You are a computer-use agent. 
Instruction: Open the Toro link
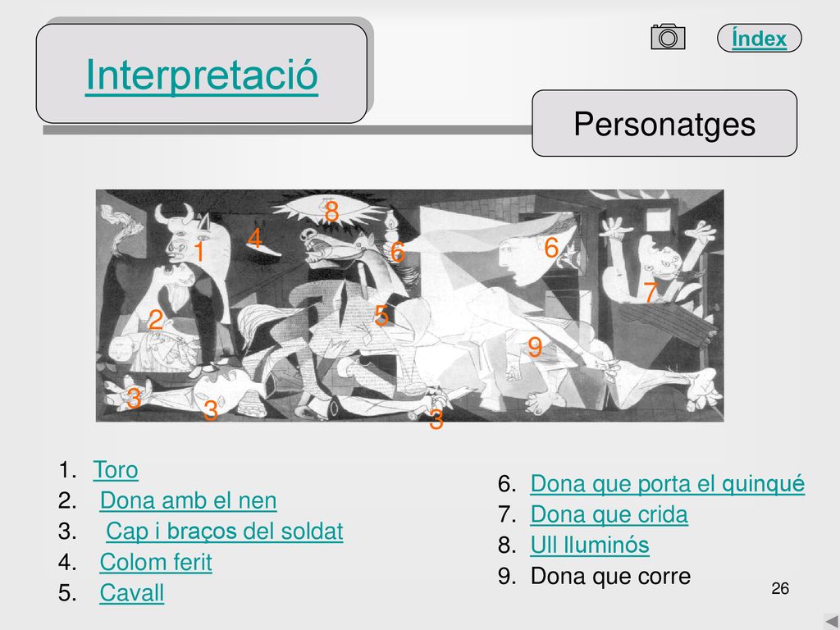pyautogui.click(x=116, y=470)
